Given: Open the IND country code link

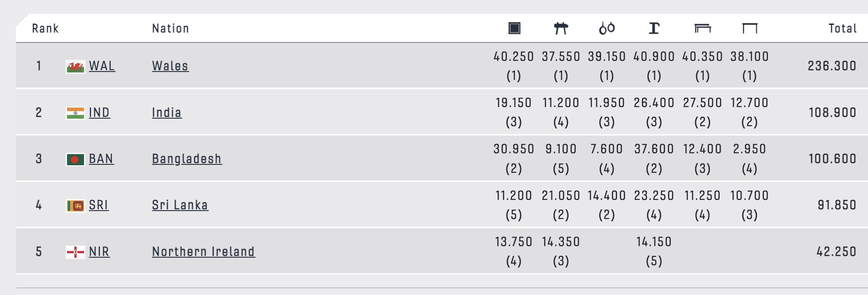Looking at the screenshot, I should [99, 113].
